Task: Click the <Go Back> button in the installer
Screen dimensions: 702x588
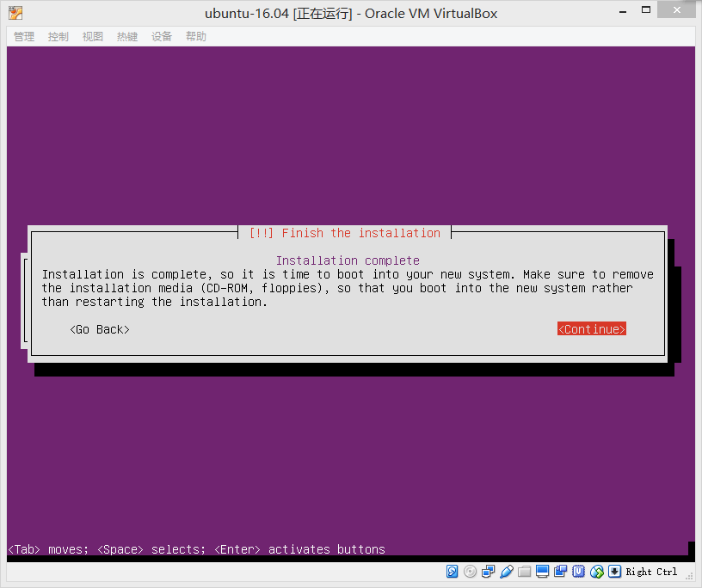Action: (100, 329)
